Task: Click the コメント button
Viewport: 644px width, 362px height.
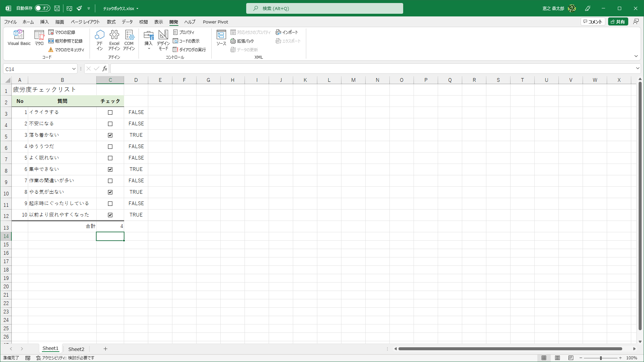Action: click(593, 22)
